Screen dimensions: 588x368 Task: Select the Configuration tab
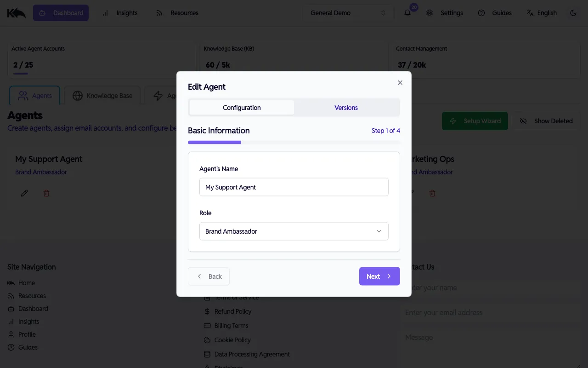tap(241, 107)
